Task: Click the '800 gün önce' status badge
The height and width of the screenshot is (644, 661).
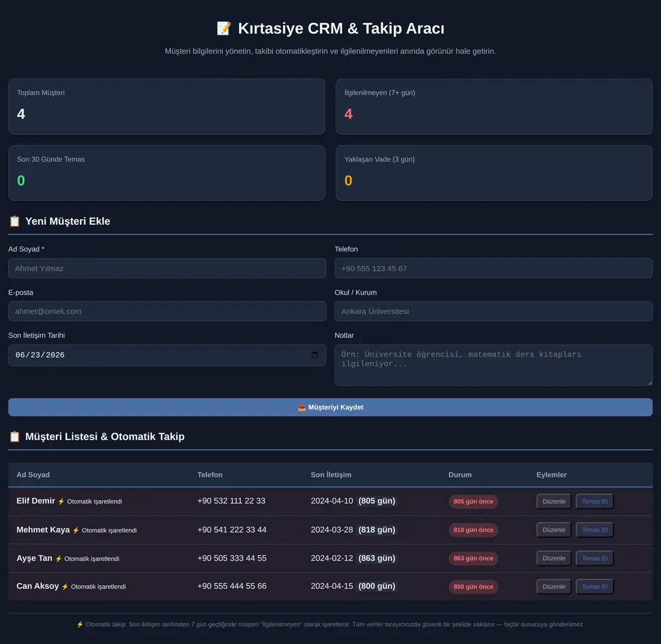Action: coord(473,587)
